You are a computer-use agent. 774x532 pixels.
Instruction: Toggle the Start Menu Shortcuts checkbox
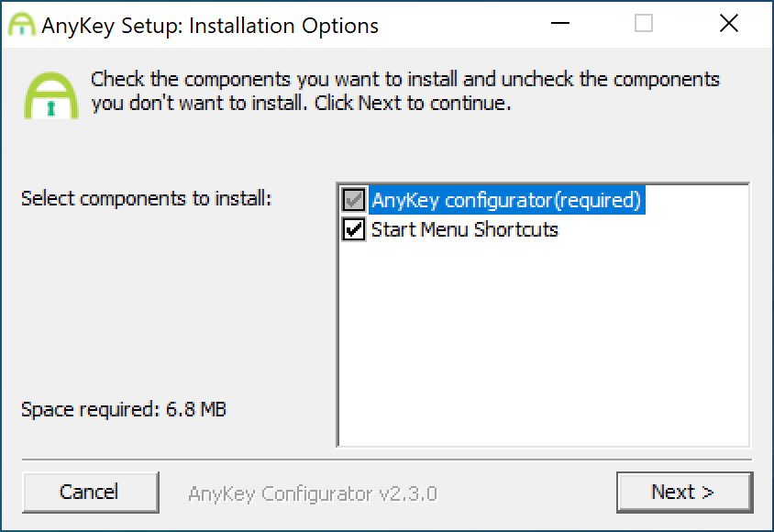pyautogui.click(x=353, y=229)
